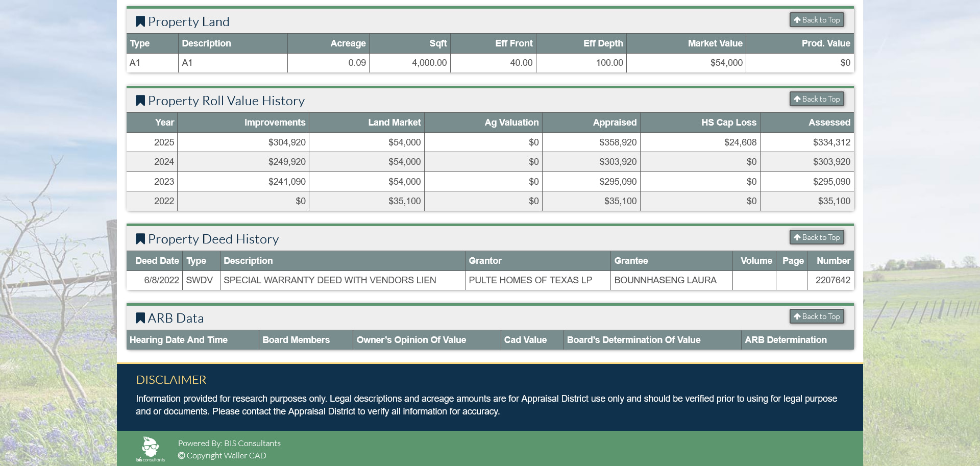Image resolution: width=980 pixels, height=466 pixels.
Task: Click Back to Top in Roll Value History
Action: click(817, 99)
